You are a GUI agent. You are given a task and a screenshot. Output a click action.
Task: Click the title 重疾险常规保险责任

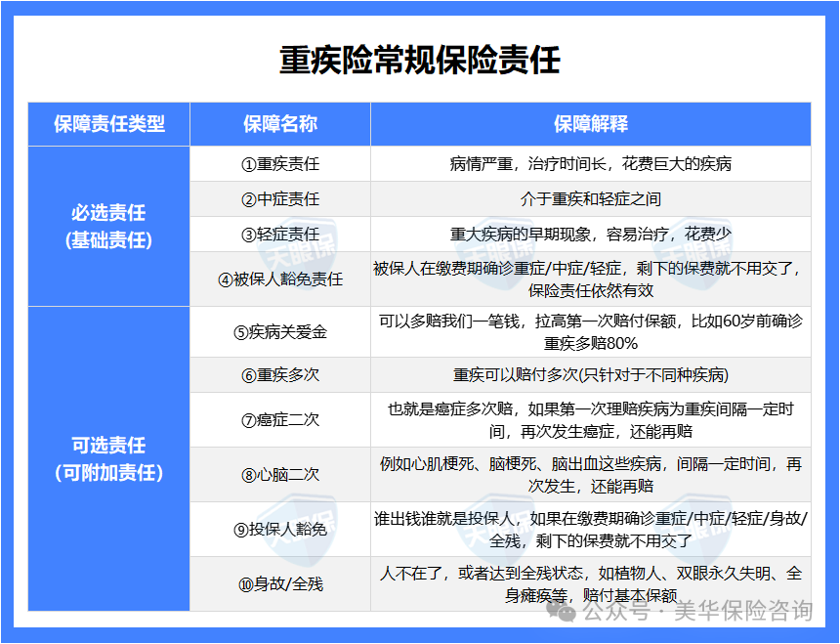420,56
